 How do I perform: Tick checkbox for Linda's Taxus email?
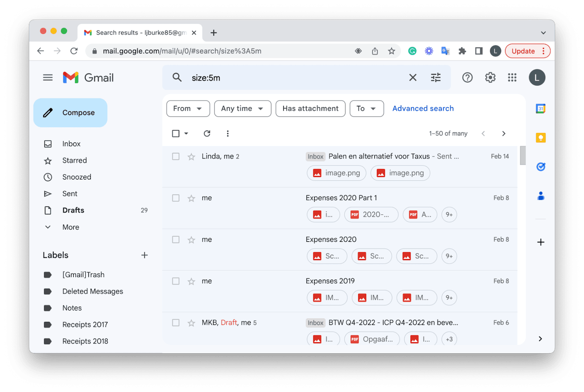(x=176, y=156)
